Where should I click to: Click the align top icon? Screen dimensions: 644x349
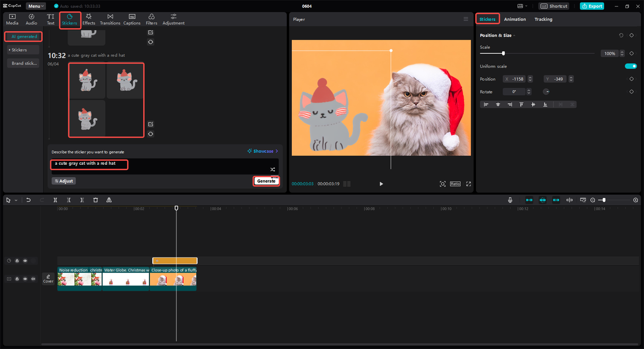click(521, 104)
